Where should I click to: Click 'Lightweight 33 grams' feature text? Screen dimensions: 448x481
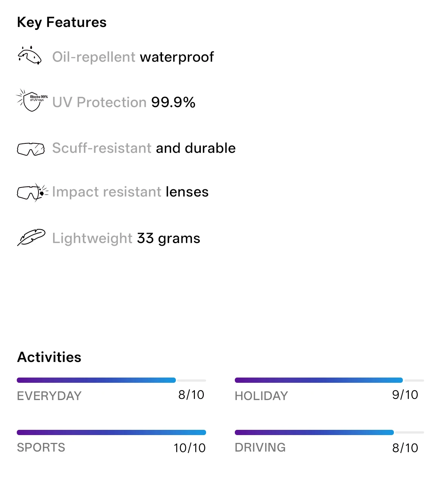point(126,238)
